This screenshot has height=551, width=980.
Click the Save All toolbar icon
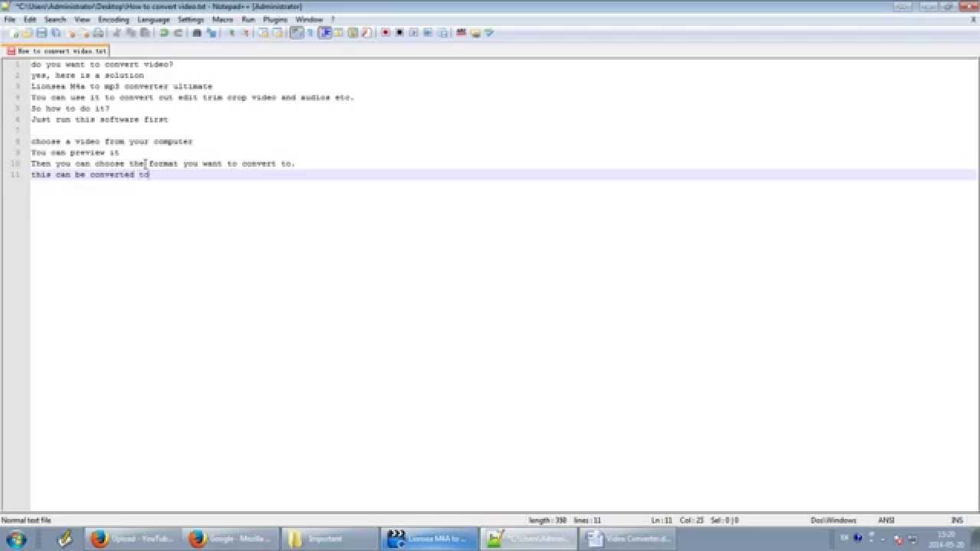coord(55,33)
